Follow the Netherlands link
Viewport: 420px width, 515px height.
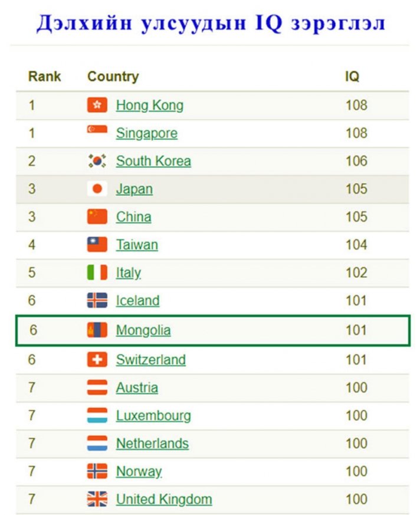pos(152,443)
